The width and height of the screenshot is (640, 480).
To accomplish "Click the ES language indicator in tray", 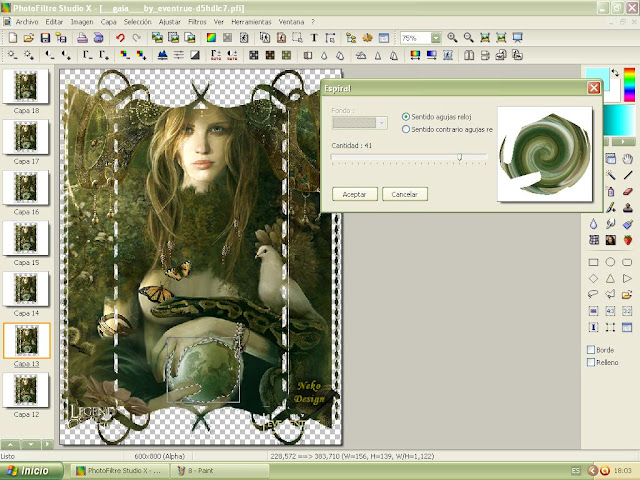I will coord(576,471).
